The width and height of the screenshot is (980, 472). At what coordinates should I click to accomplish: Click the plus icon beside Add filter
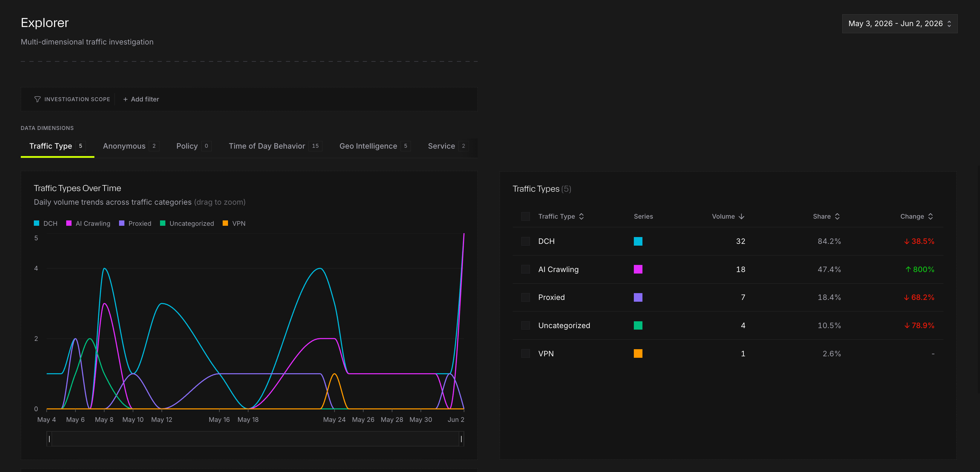tap(125, 99)
